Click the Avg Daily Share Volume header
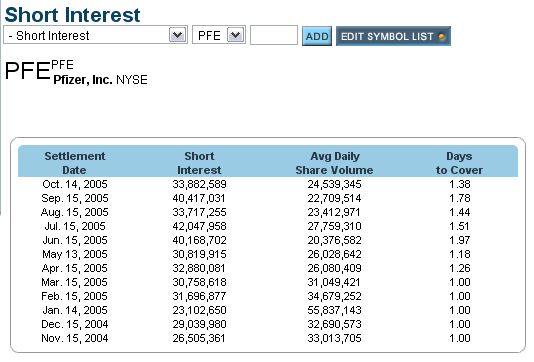 pos(334,163)
